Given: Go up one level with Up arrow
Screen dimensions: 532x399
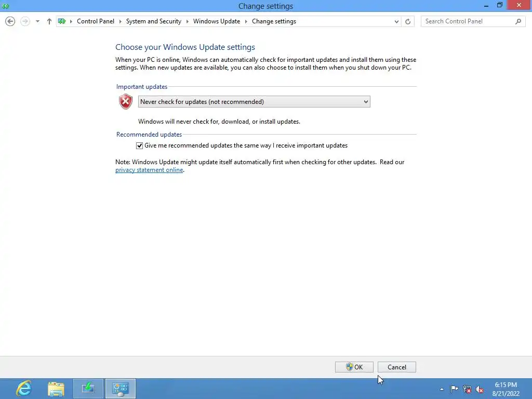Looking at the screenshot, I should click(49, 21).
